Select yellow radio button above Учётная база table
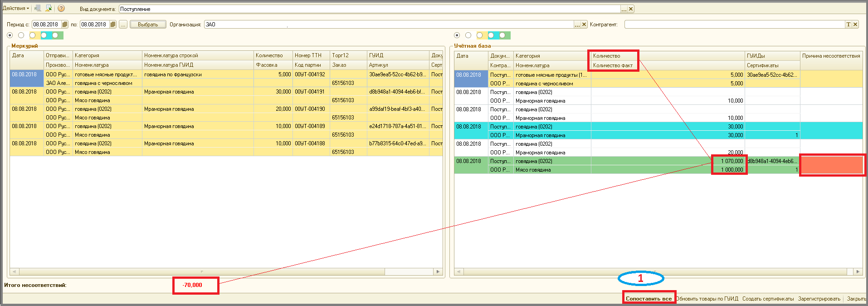The image size is (868, 306). click(479, 35)
